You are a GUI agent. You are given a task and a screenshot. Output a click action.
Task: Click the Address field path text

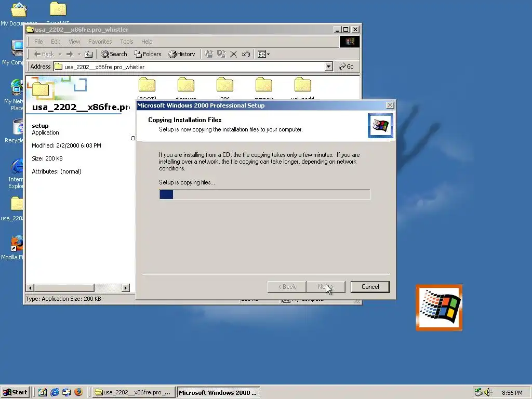[x=104, y=67]
